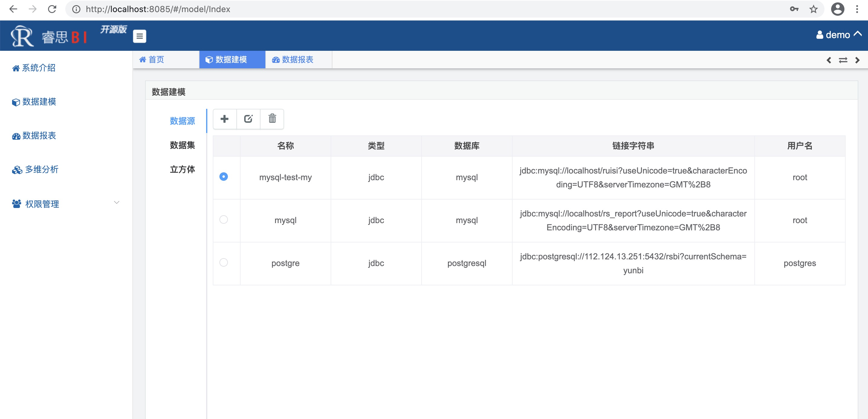Open 数据集 section in modeling panel
The image size is (868, 419).
click(x=182, y=145)
